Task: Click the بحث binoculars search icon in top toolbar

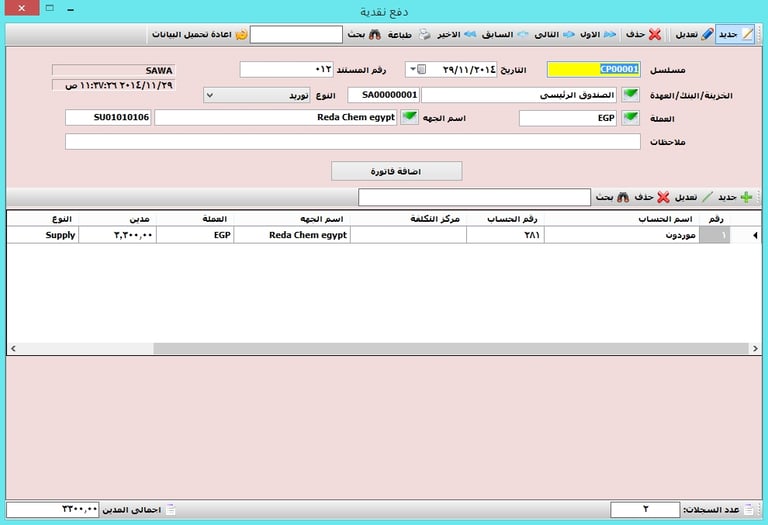Action: pos(375,34)
